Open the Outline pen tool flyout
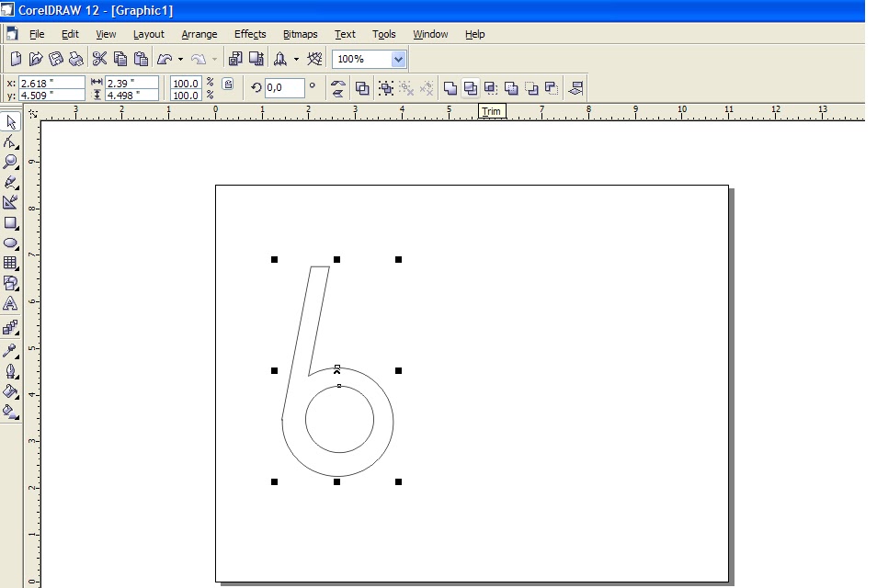Image resolution: width=877 pixels, height=588 pixels. (11, 371)
